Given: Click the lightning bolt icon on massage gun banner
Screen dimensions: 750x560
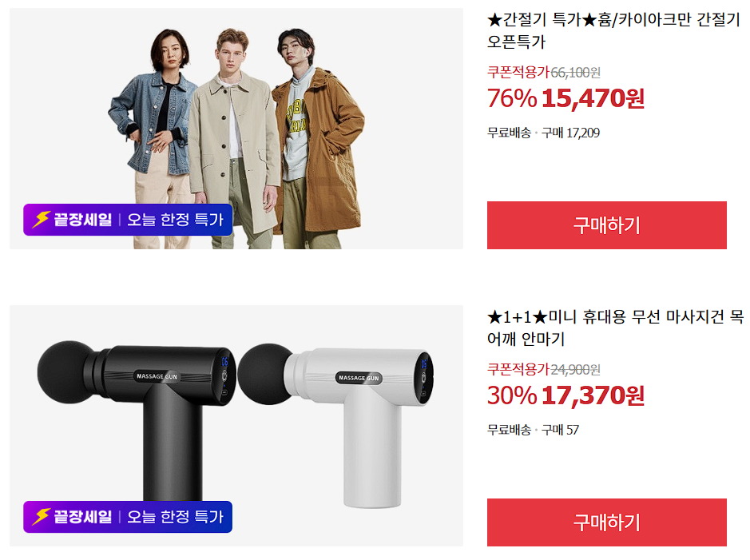Looking at the screenshot, I should point(42,517).
